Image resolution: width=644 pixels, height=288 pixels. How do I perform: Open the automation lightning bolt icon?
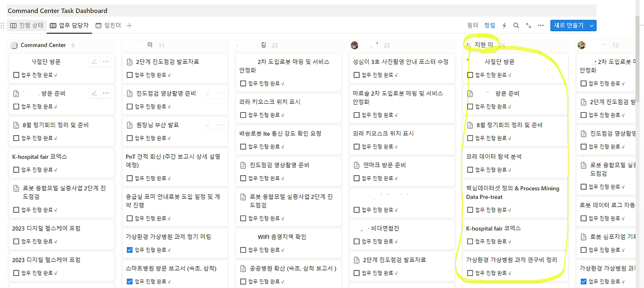(x=505, y=25)
